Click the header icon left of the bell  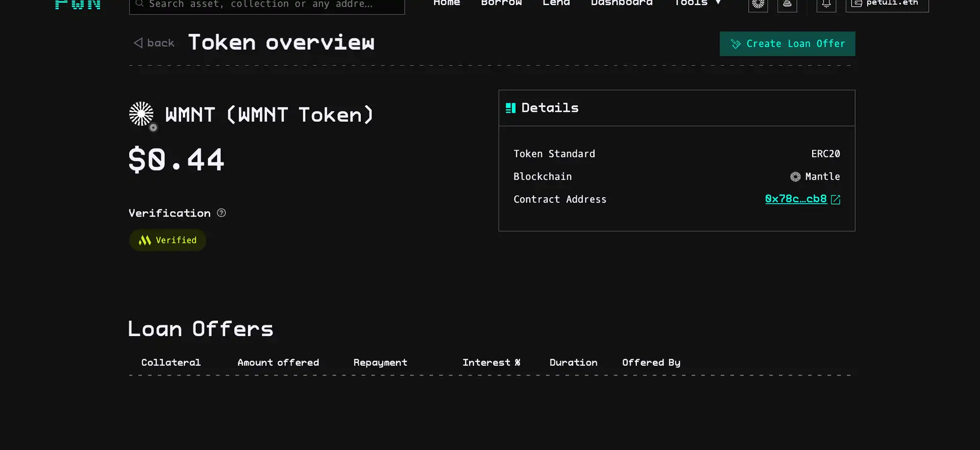[x=787, y=4]
